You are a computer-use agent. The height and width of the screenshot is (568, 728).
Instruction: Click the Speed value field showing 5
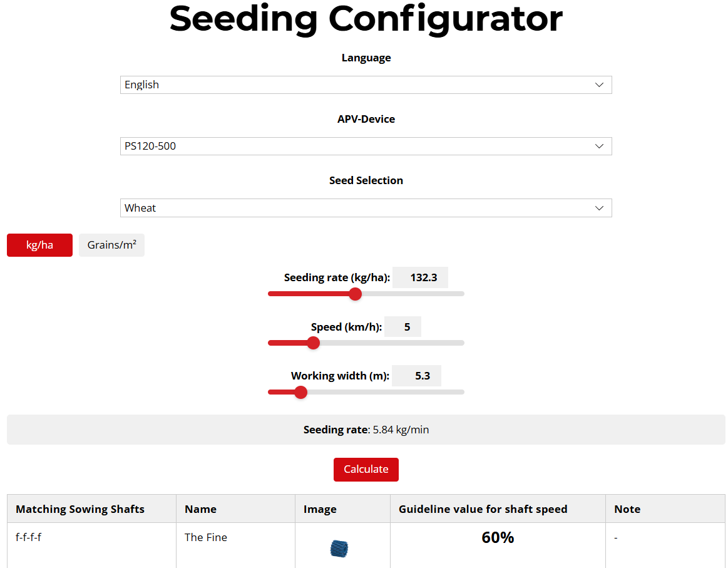click(406, 327)
